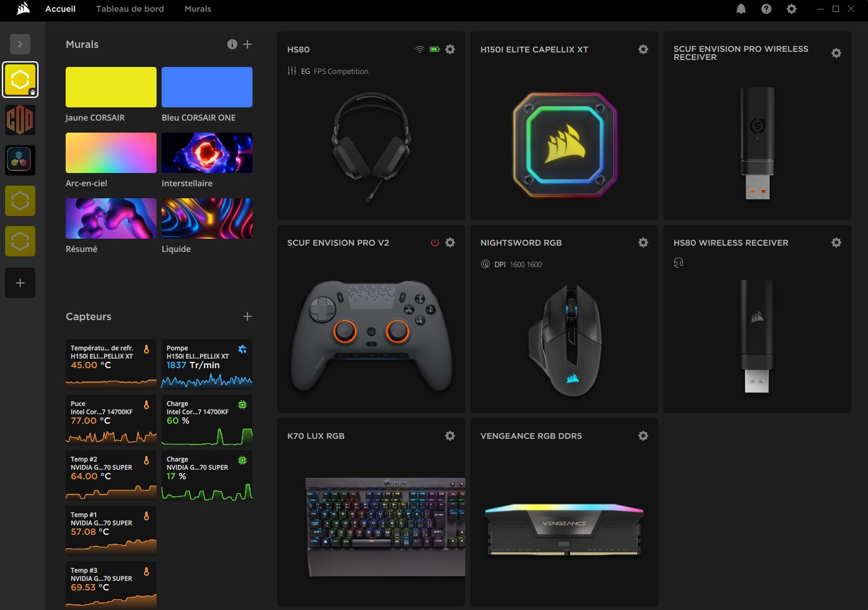Expand the profile sidebar with chevron
Screen dimensions: 868x610
pyautogui.click(x=20, y=44)
